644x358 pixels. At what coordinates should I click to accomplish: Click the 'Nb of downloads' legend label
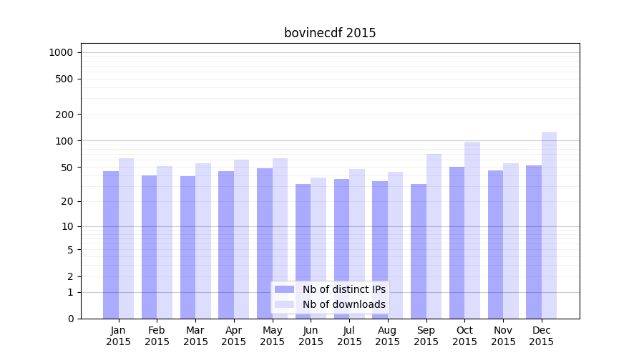(343, 304)
